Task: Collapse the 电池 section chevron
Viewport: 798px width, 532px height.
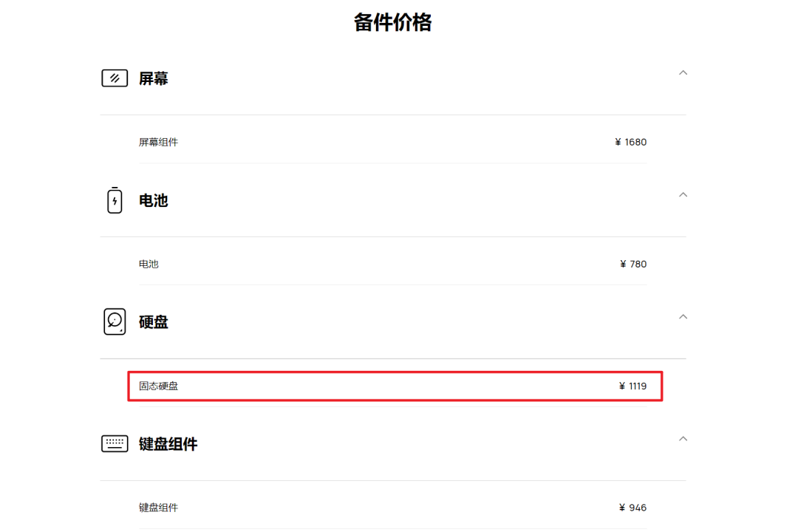Action: click(683, 194)
